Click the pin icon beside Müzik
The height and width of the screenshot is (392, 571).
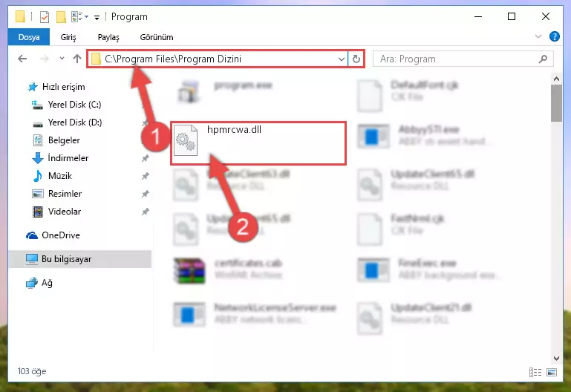[146, 176]
